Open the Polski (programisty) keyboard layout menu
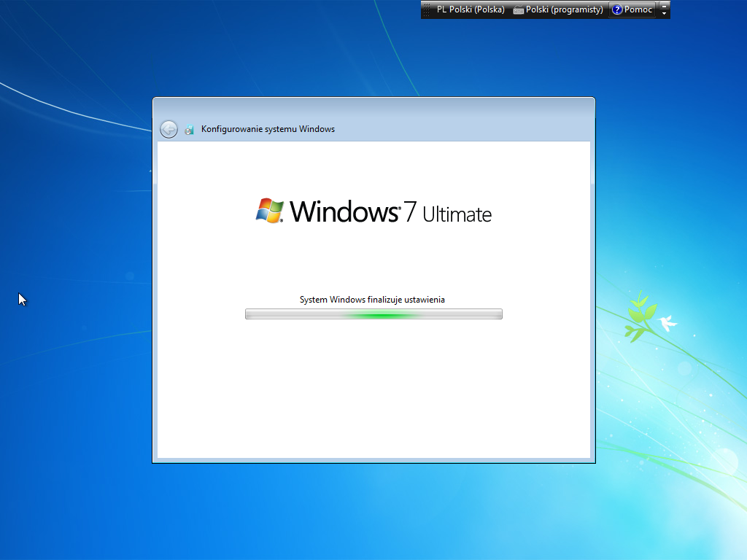 (x=558, y=9)
